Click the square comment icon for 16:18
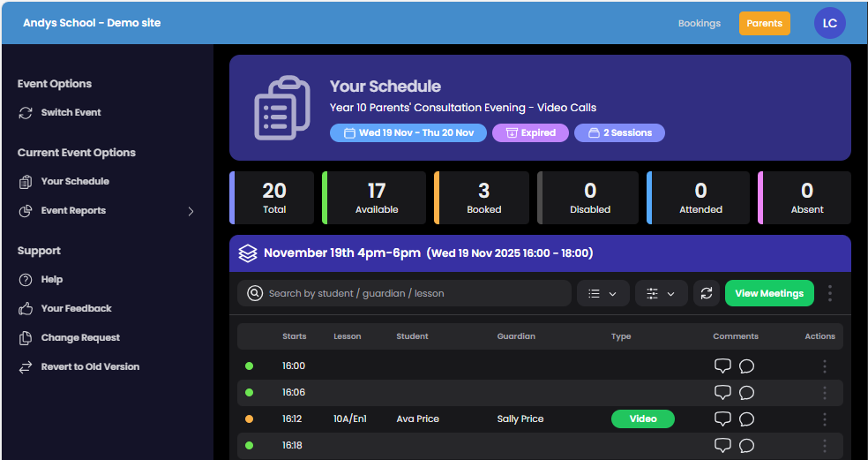The height and width of the screenshot is (460, 868). [x=722, y=445]
